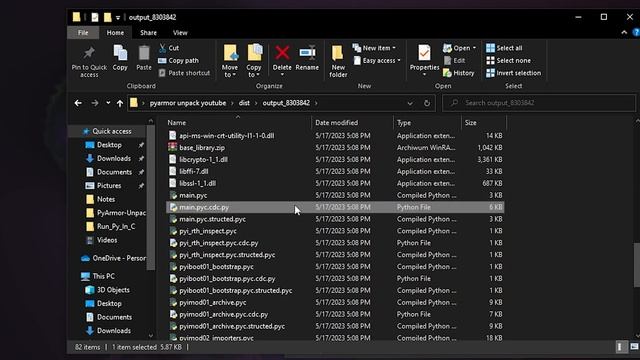Select OneDrive - Personal in sidebar
The width and height of the screenshot is (640, 360).
113,258
